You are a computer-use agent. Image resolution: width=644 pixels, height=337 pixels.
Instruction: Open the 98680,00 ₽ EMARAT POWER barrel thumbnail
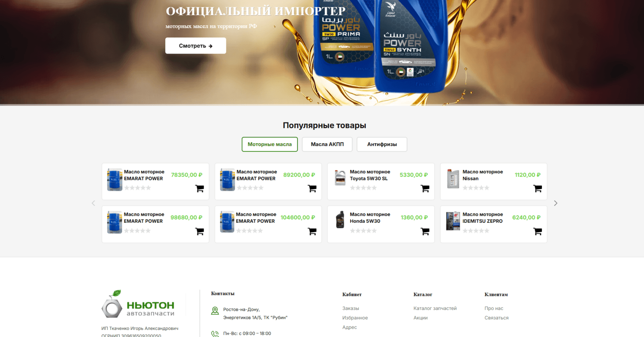pyautogui.click(x=115, y=222)
